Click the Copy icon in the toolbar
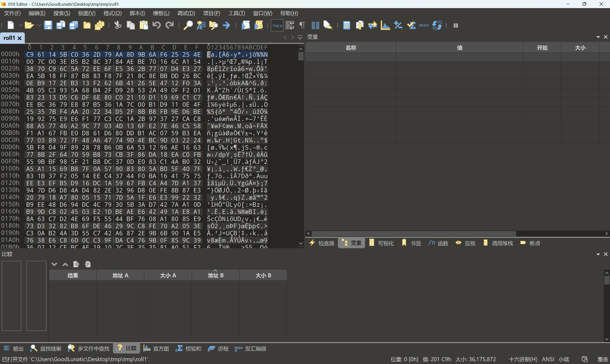The height and width of the screenshot is (364, 610). (131, 25)
